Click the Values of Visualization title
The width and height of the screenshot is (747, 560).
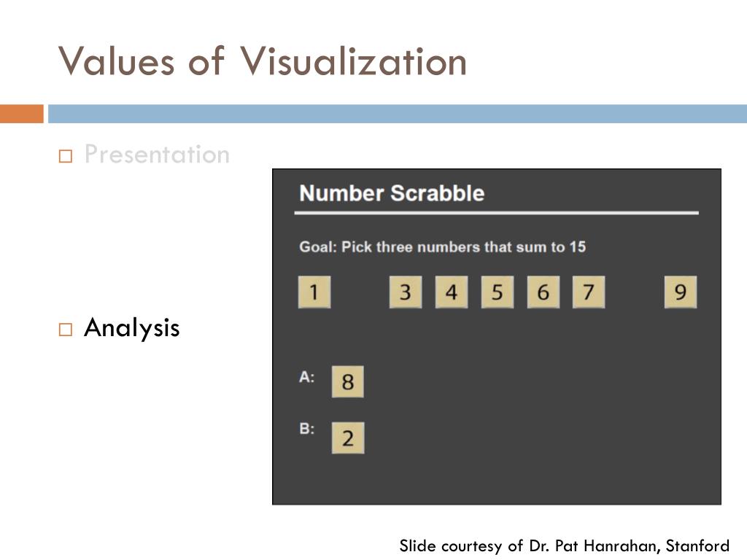click(263, 61)
